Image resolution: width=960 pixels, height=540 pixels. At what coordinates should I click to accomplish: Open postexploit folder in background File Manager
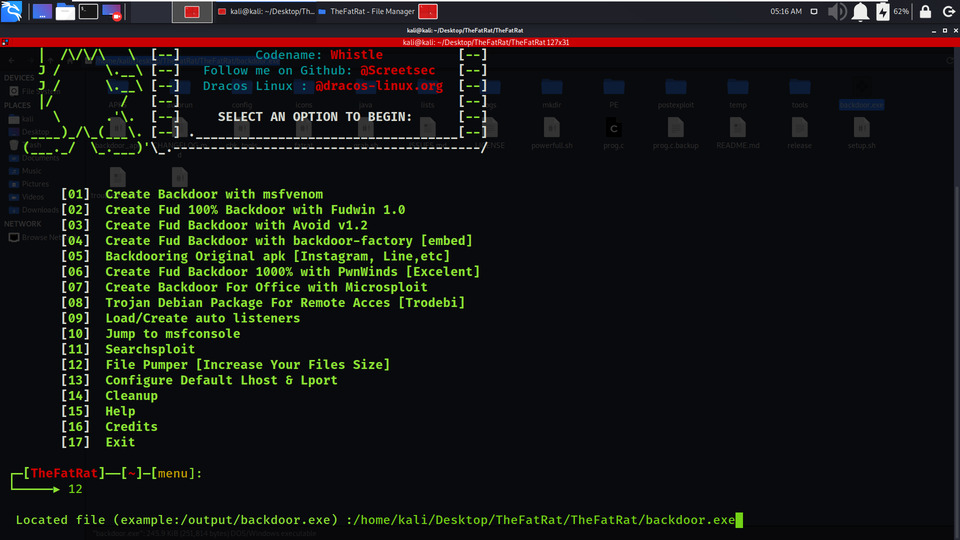click(x=676, y=94)
